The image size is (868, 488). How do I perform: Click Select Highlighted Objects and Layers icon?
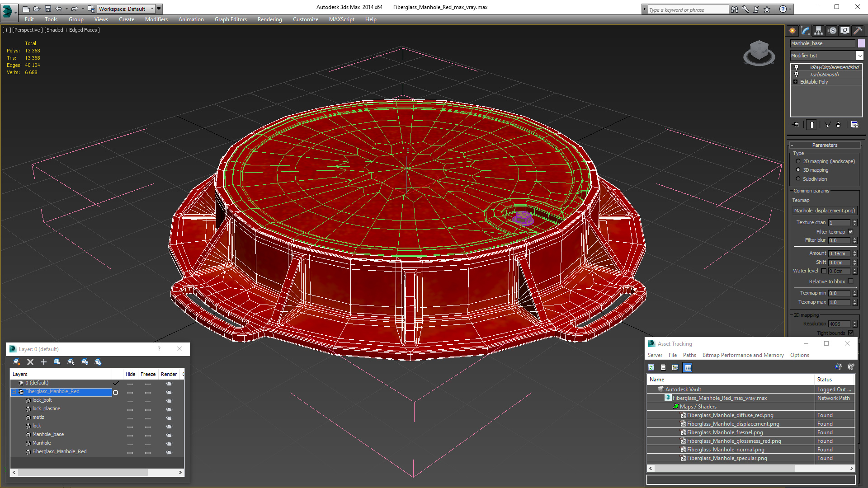pos(57,362)
